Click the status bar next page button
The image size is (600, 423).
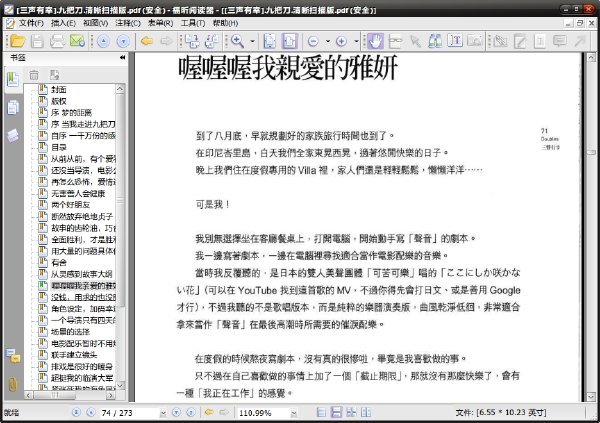click(176, 412)
